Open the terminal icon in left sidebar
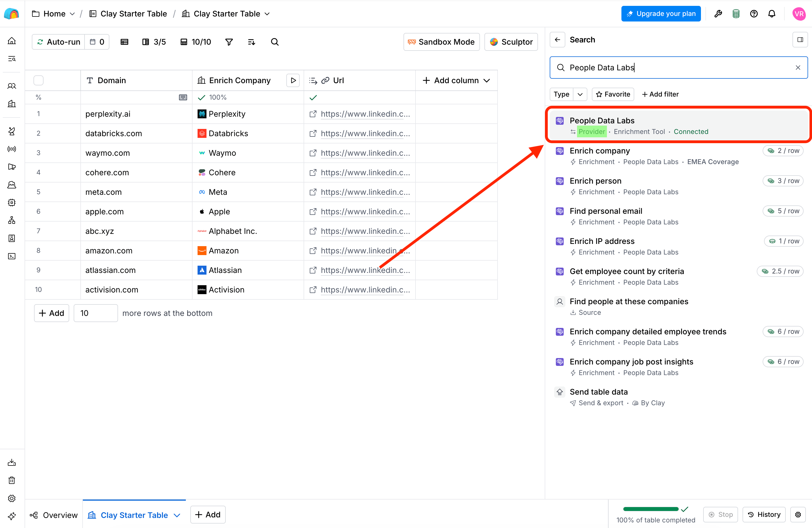Viewport: 812px width, 528px height. coord(12,256)
